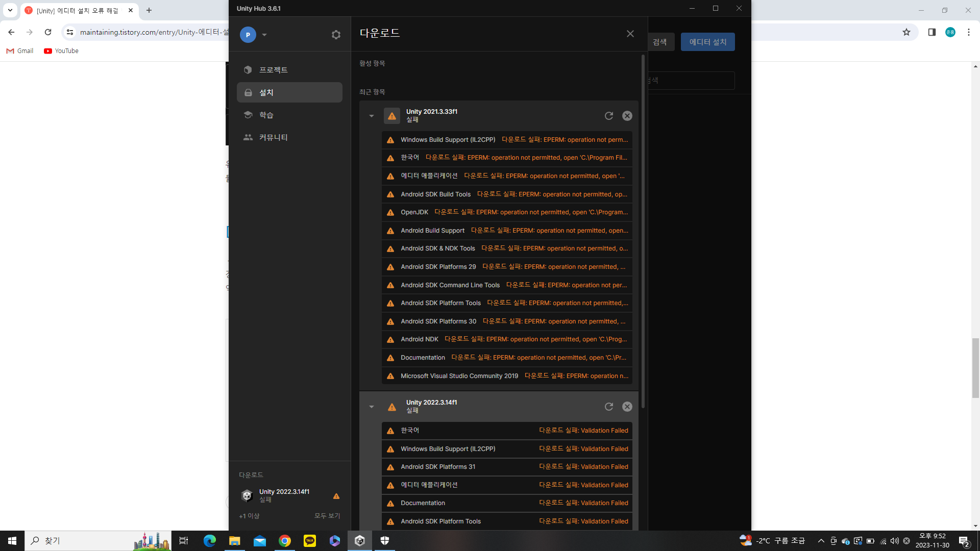Open the 커뮤니티 section
The image size is (980, 551).
coord(289,137)
